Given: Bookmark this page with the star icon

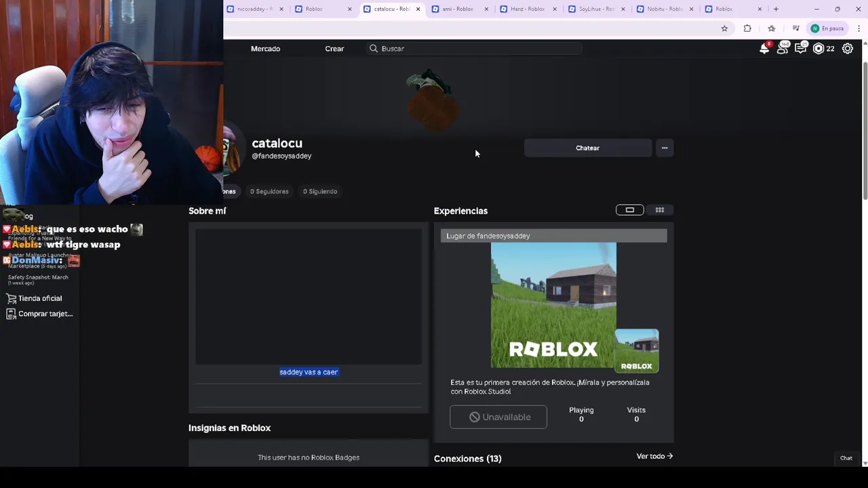Looking at the screenshot, I should 724,28.
